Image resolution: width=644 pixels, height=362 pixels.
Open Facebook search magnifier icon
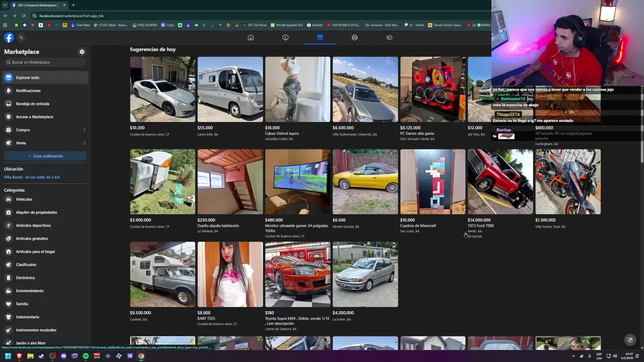click(x=21, y=38)
